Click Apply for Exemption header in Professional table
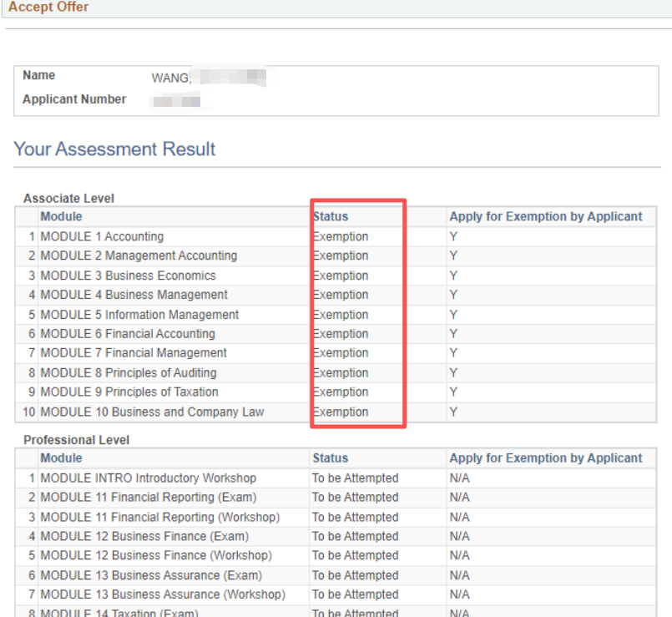The image size is (672, 617). tap(546, 458)
